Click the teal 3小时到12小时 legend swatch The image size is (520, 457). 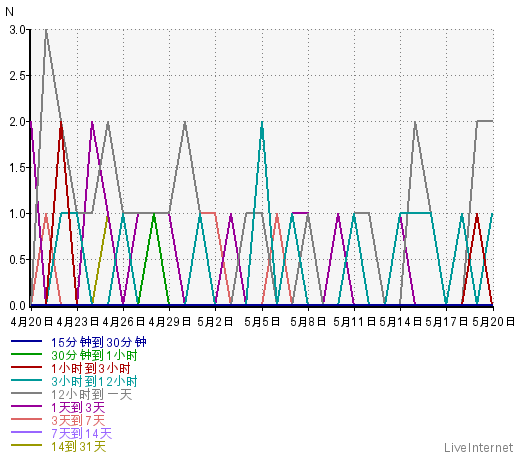tap(26, 380)
